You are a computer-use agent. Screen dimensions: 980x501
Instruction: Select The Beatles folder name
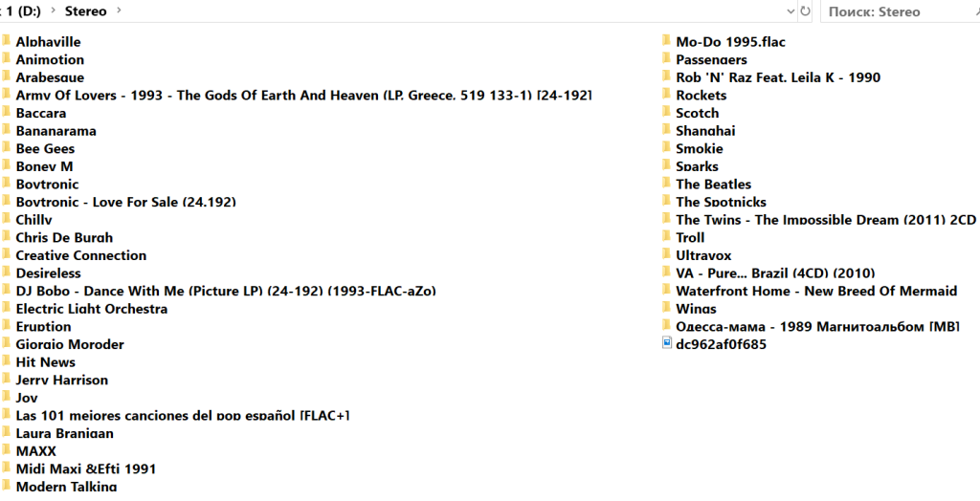click(713, 185)
